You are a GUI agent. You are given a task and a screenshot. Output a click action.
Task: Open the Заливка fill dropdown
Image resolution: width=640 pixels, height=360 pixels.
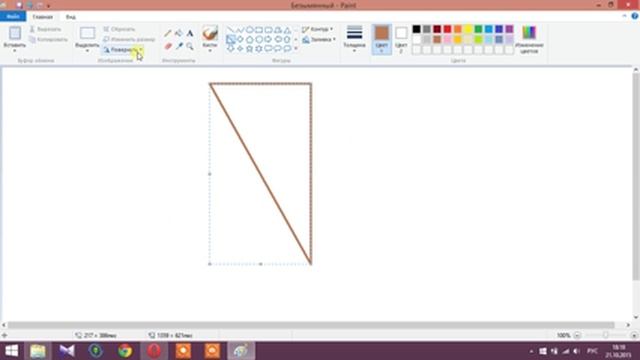click(x=319, y=40)
